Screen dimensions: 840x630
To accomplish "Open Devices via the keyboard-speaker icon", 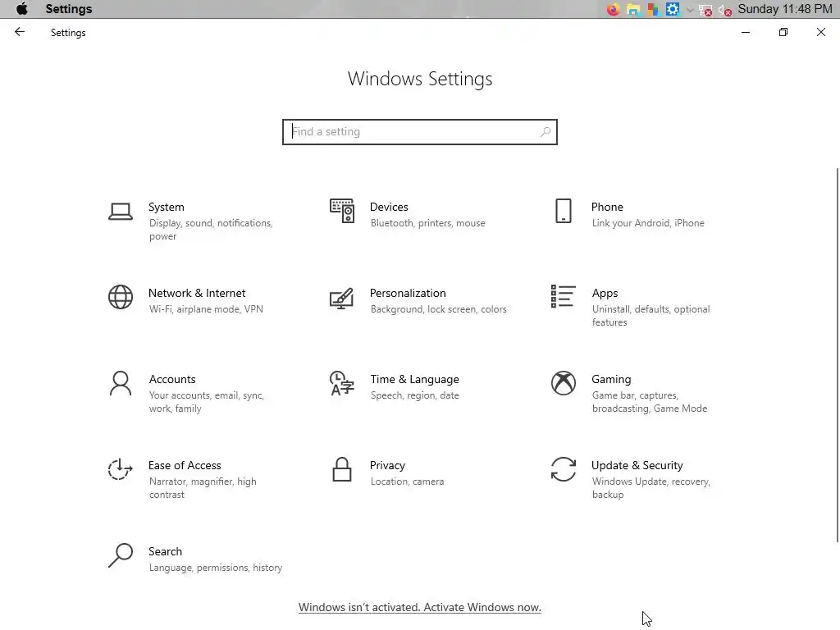I will pyautogui.click(x=342, y=211).
